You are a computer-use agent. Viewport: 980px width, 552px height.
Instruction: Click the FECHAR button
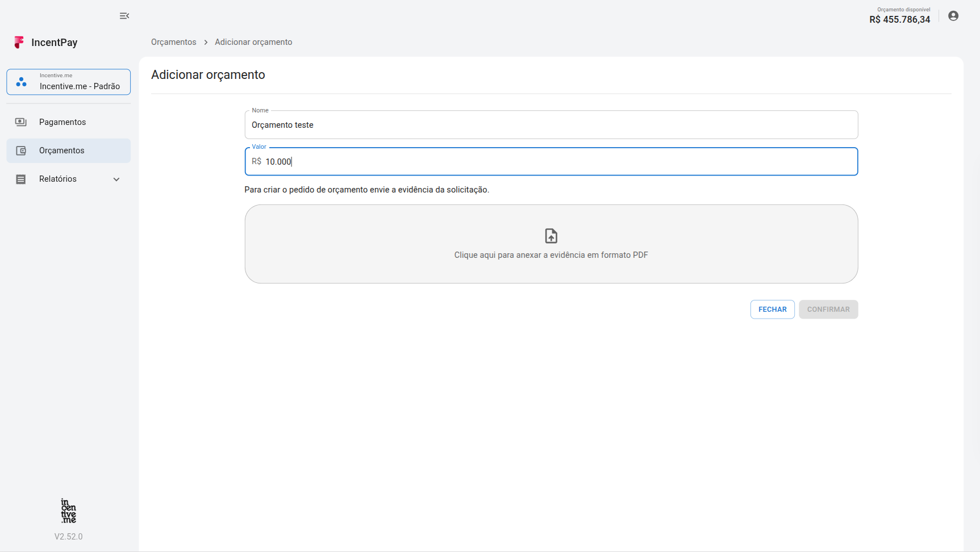click(773, 310)
